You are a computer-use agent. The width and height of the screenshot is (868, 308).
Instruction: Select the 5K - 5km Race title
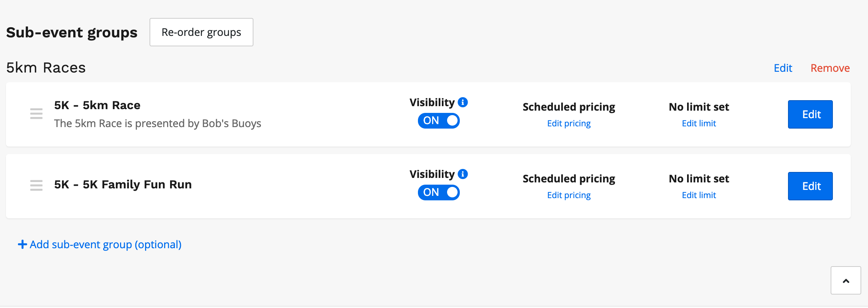click(x=97, y=105)
